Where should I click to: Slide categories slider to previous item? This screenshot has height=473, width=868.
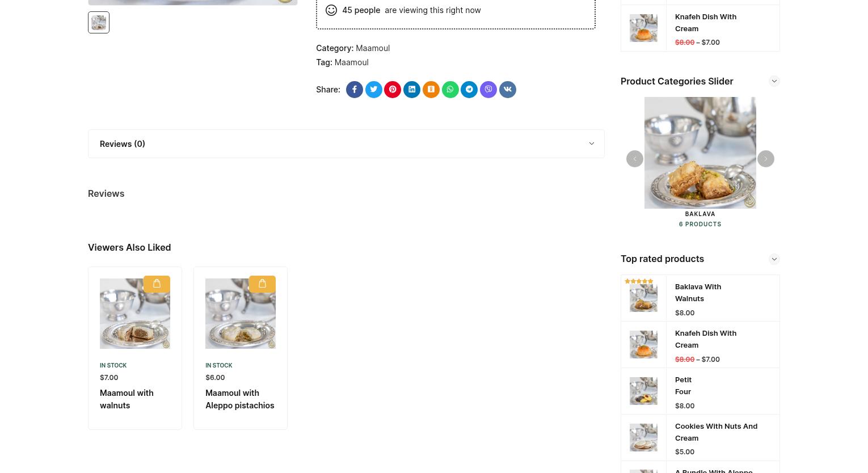[635, 159]
